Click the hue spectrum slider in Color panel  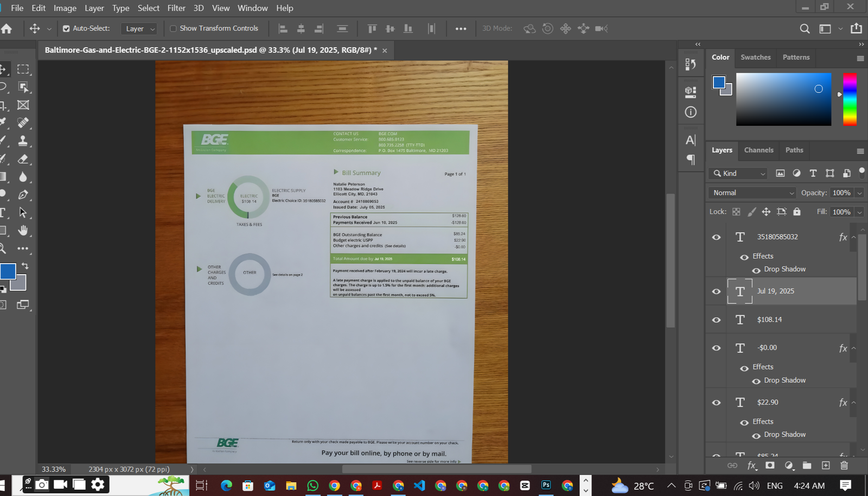(x=850, y=99)
